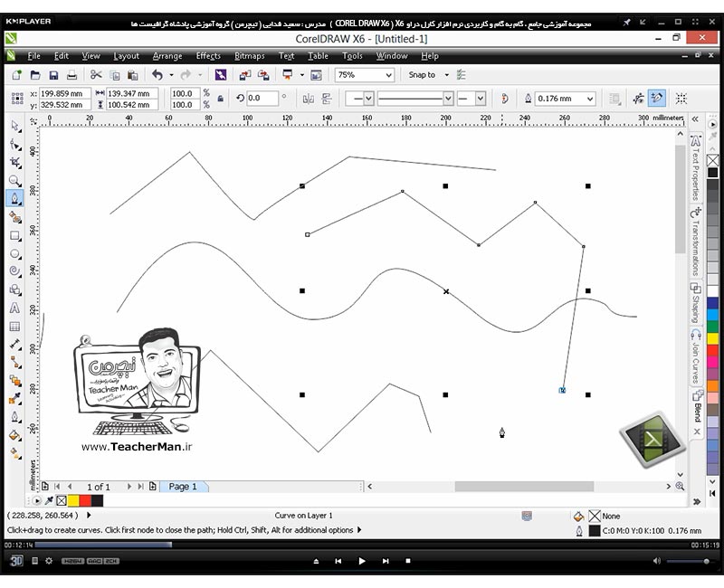Open the Effects menu
Screen dimensions: 724x588
tap(208, 56)
